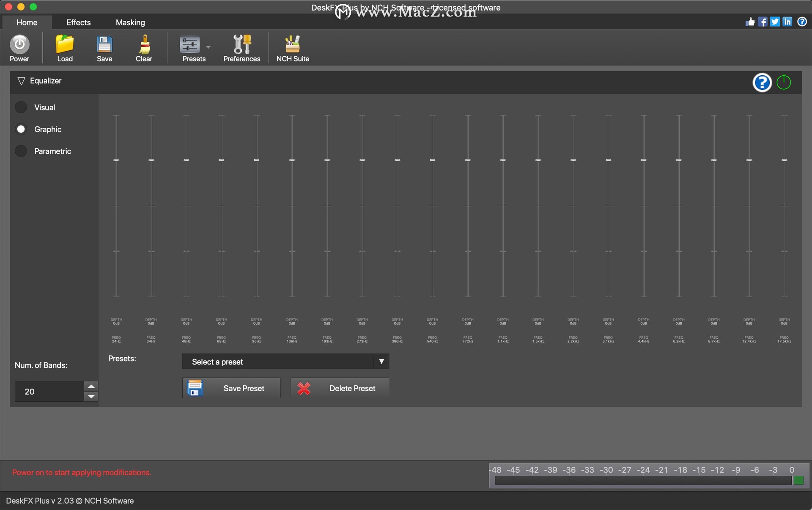Click the Load preset file icon
The image size is (812, 510).
point(64,48)
